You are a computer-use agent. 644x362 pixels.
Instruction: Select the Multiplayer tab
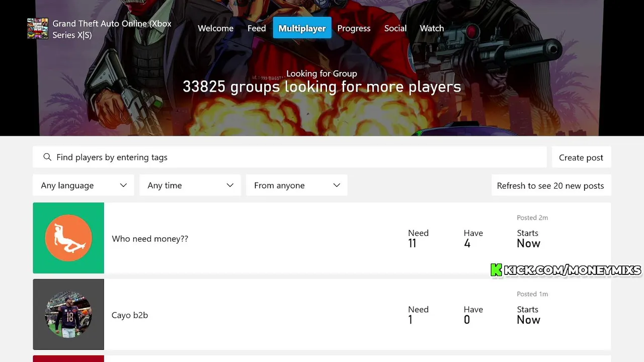click(302, 28)
